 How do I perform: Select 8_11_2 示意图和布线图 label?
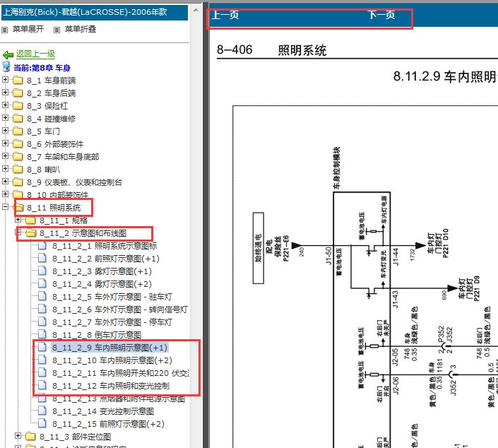[83, 233]
